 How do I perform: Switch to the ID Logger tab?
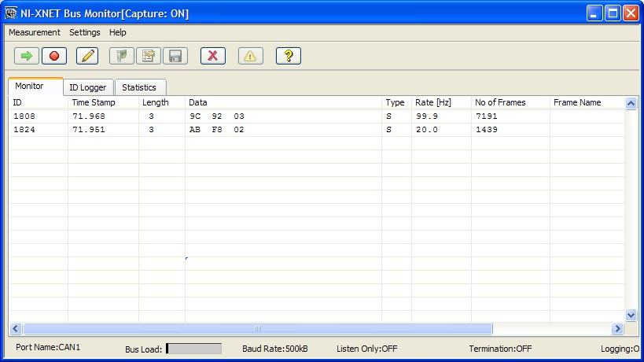tap(88, 87)
